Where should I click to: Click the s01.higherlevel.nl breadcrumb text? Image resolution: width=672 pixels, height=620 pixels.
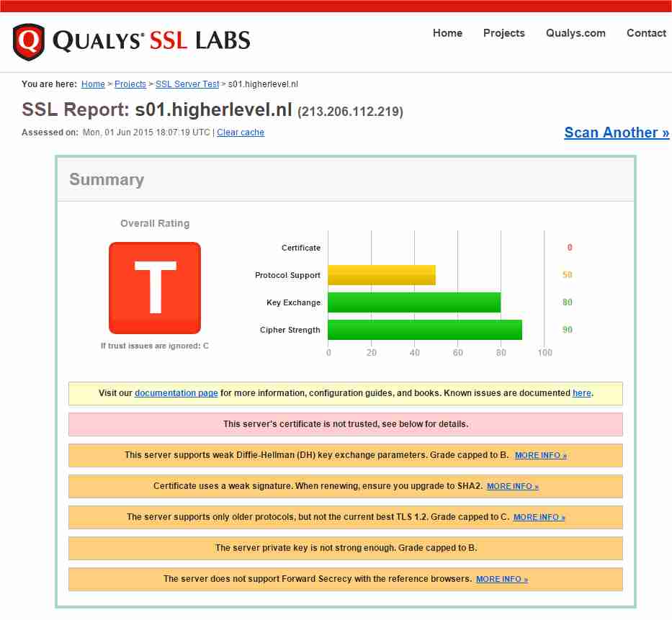[x=263, y=84]
